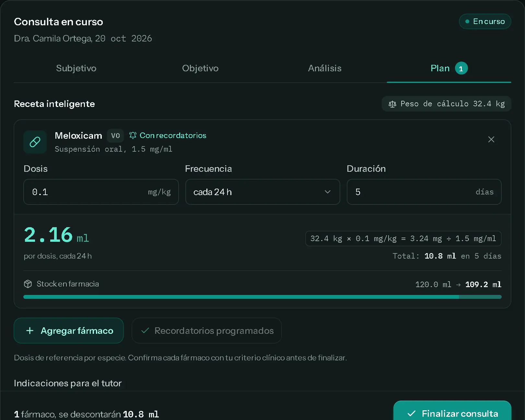Screen dimensions: 525x420
Task: Click the Suspensión oral 1.5 mg/ml text
Action: coord(113,149)
